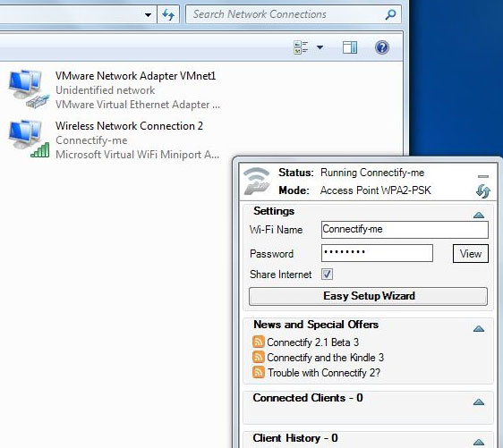503x448 pixels.
Task: Collapse the Connected Clients section
Action: coord(479,402)
